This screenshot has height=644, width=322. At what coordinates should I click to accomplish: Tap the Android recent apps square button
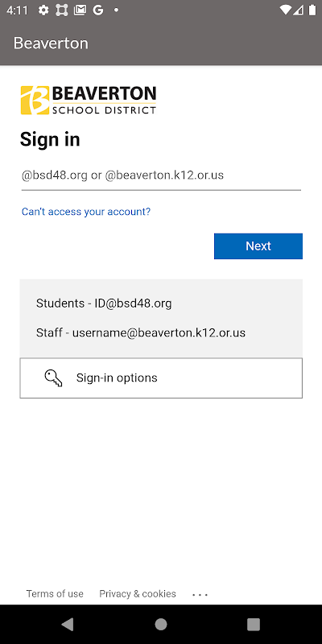(254, 625)
